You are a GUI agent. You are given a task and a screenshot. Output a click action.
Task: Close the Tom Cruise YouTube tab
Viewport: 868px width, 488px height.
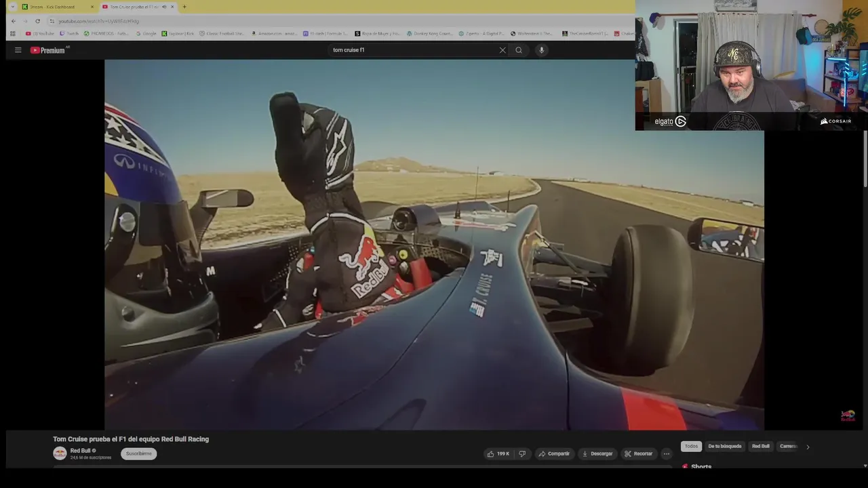tap(172, 7)
